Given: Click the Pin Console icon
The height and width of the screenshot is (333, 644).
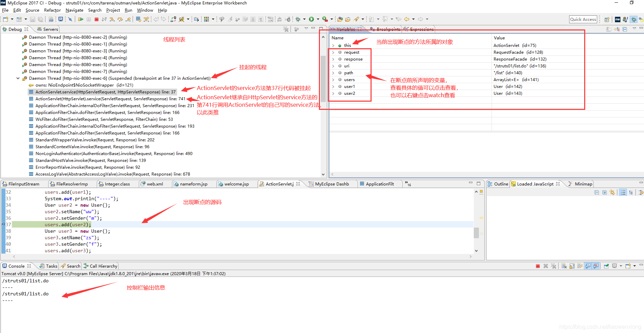Looking at the screenshot, I should [606, 266].
